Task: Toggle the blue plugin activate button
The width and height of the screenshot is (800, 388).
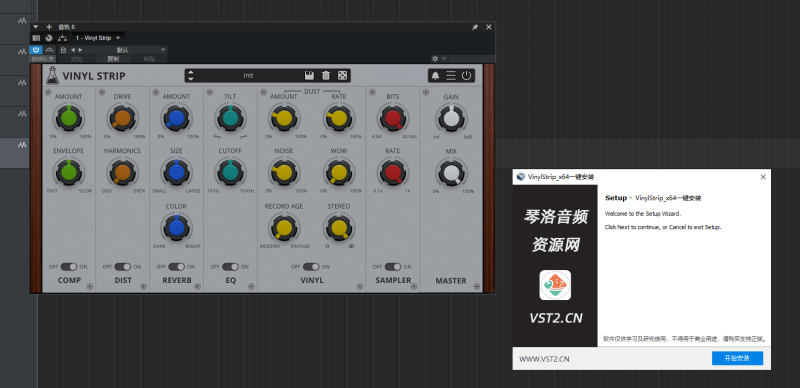Action: [x=36, y=50]
